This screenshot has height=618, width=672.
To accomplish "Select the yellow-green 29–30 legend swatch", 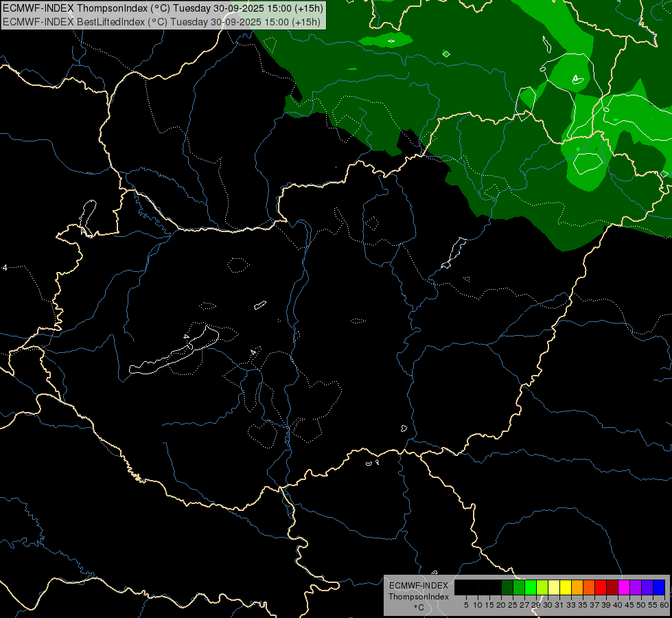I will (x=542, y=587).
